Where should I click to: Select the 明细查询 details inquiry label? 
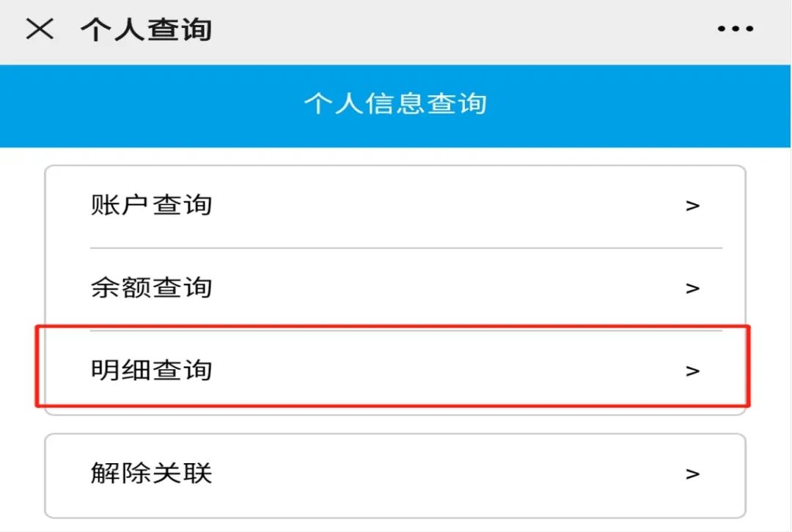[x=151, y=370]
